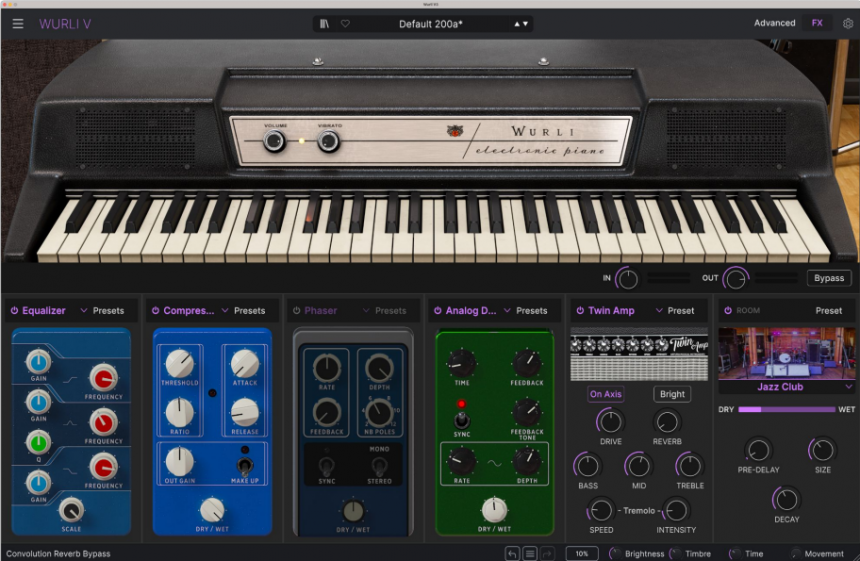
Task: Flip the Analog Delay Sync switch
Action: click(x=462, y=420)
